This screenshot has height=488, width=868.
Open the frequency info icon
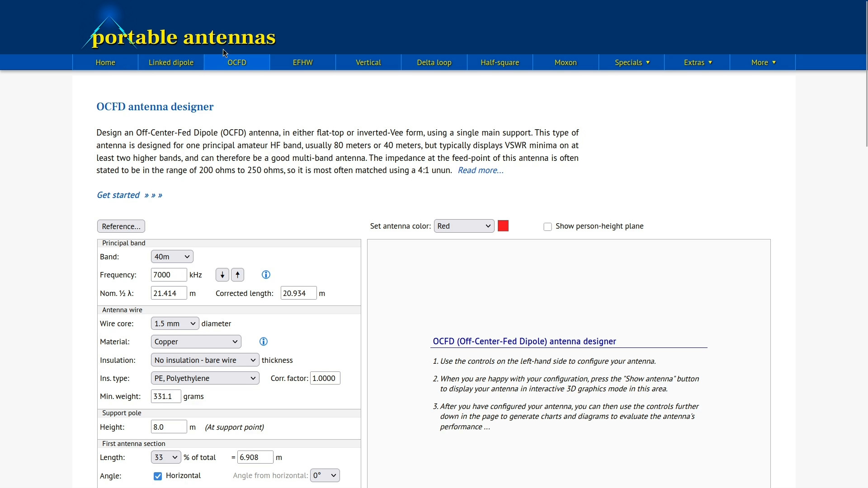point(266,275)
